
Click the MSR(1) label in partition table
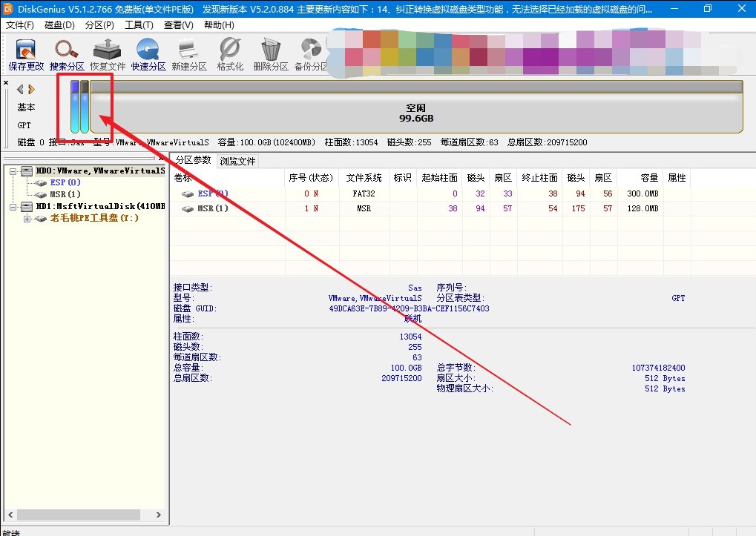213,208
